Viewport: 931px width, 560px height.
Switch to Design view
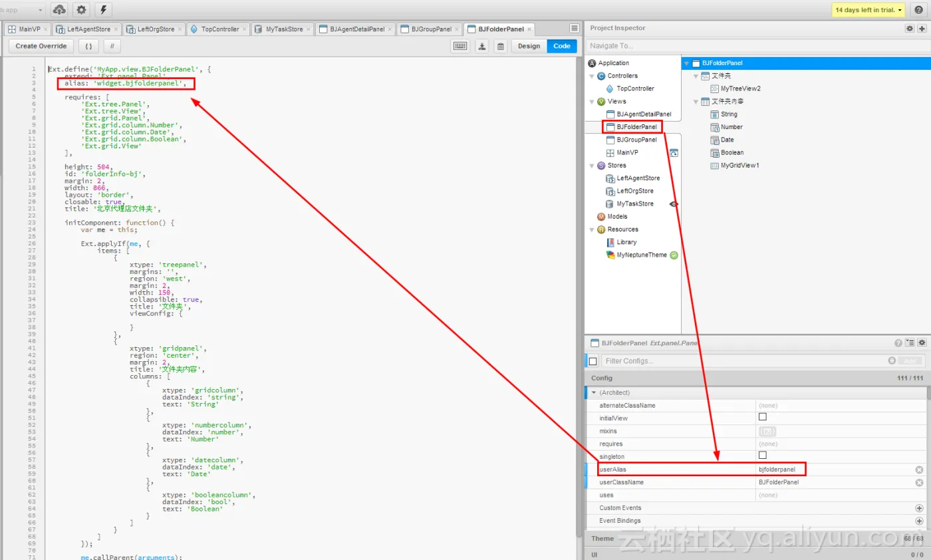pyautogui.click(x=529, y=46)
